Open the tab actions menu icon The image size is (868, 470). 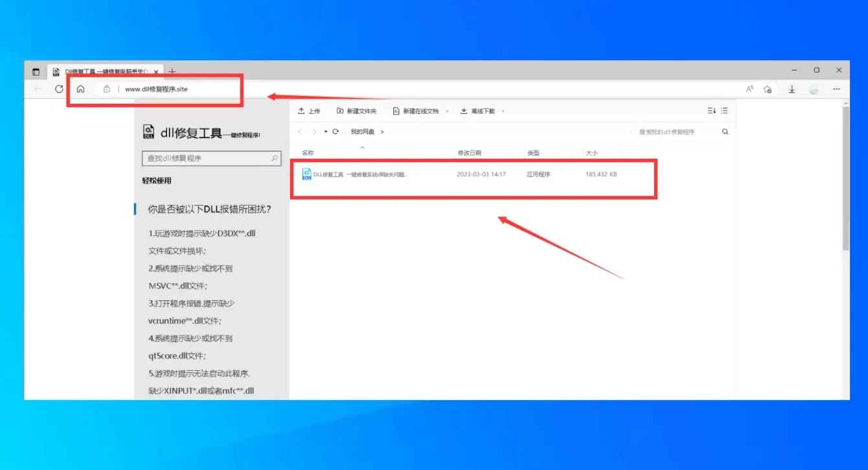coord(36,71)
